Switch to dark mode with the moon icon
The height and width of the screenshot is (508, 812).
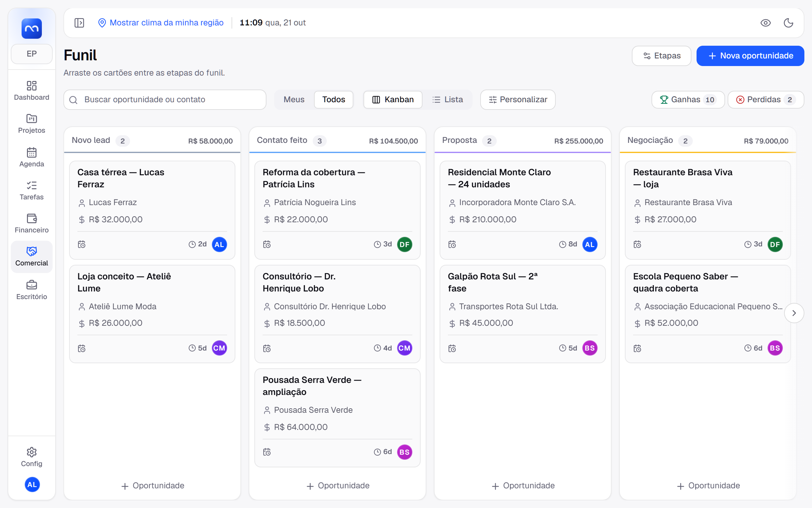788,23
